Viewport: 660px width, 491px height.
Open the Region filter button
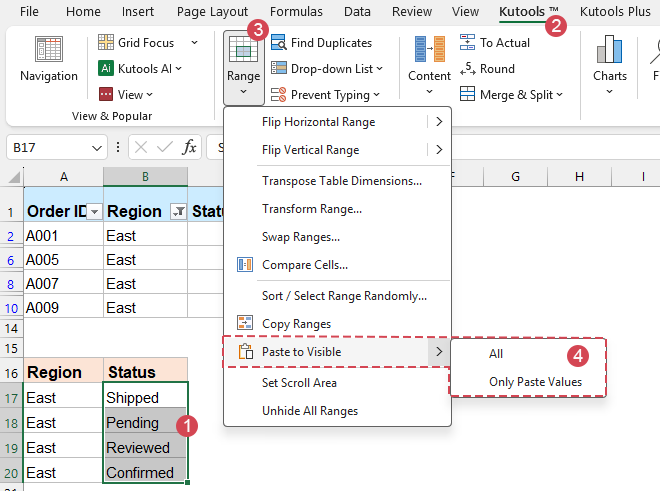[x=178, y=211]
